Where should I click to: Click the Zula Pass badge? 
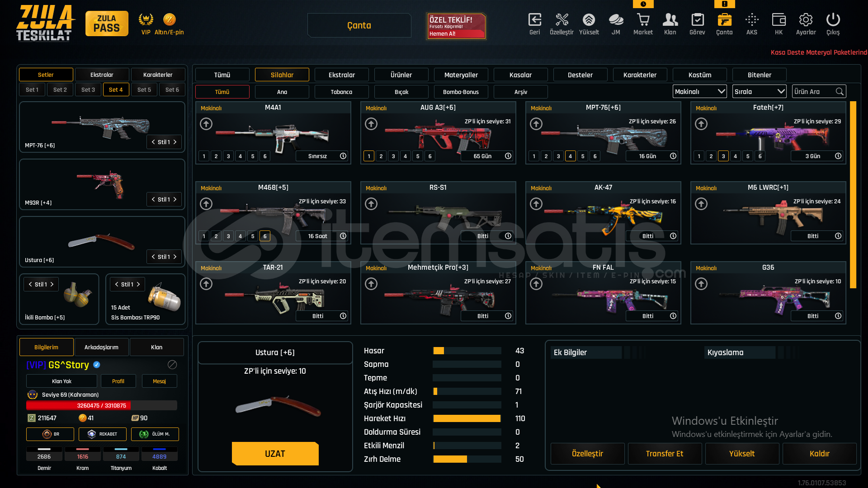tap(107, 23)
